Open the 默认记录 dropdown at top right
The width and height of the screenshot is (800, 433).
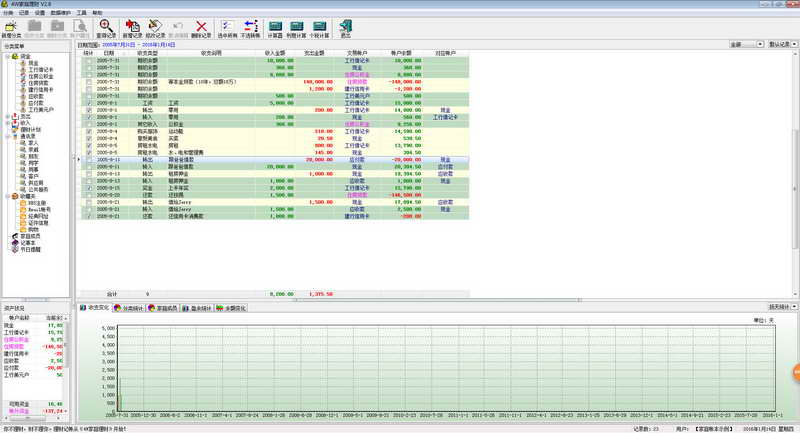point(783,45)
